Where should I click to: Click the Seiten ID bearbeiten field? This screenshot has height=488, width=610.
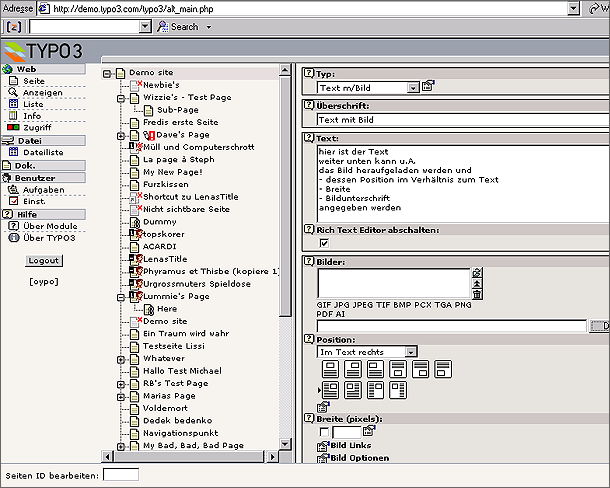pos(121,475)
